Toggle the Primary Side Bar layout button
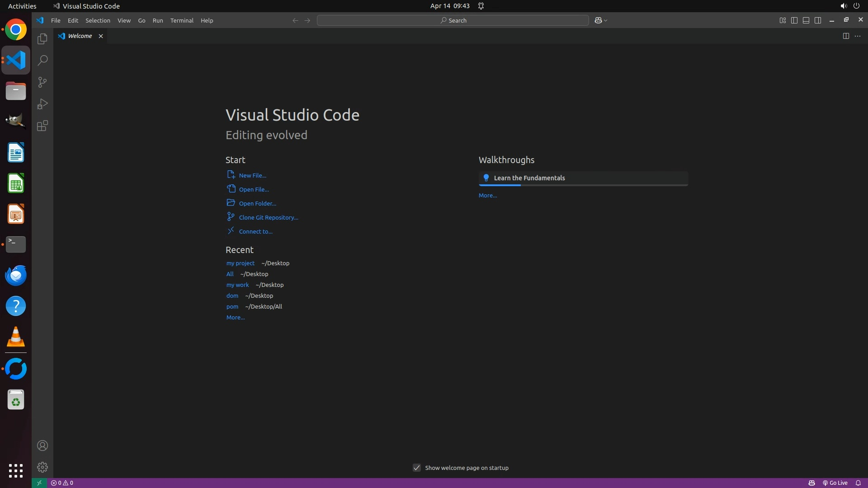This screenshot has height=488, width=868. click(x=794, y=20)
